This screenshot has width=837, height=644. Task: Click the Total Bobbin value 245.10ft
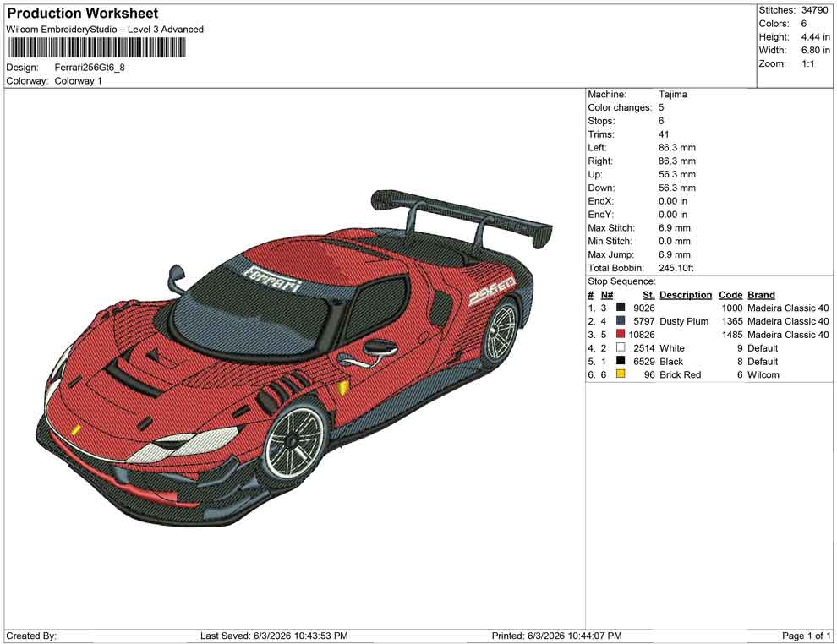coord(676,268)
